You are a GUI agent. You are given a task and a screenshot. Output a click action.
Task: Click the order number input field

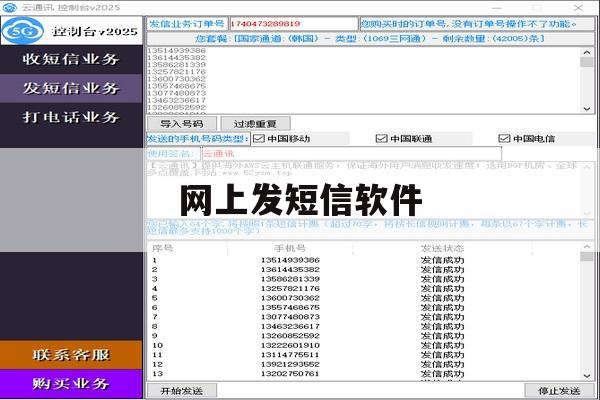pyautogui.click(x=293, y=24)
